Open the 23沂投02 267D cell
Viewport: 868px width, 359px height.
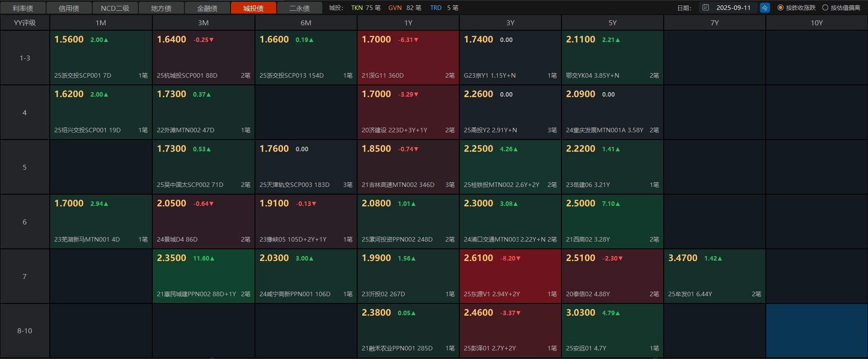pyautogui.click(x=408, y=276)
